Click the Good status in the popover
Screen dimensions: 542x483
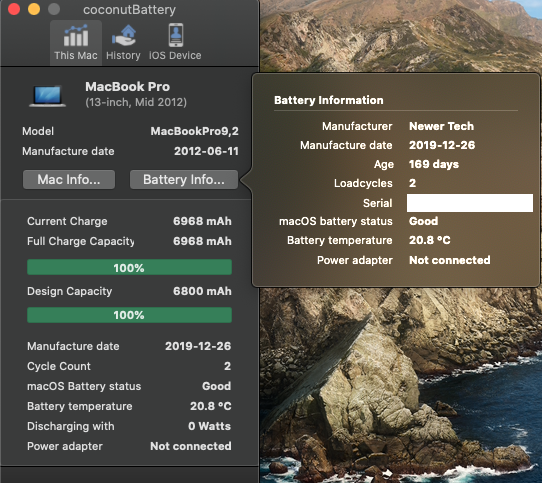click(x=423, y=221)
